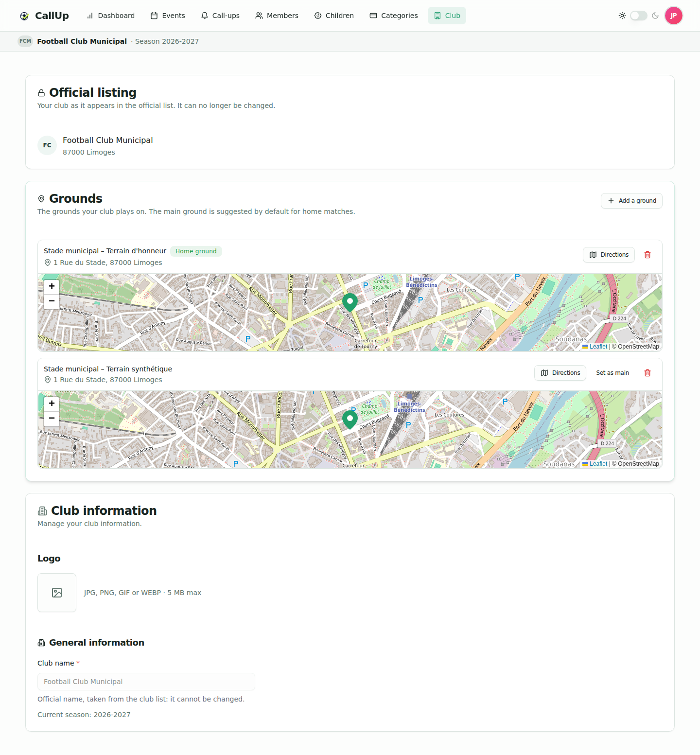Click the 87000 Limoges listing text
This screenshot has height=755, width=700.
coord(89,152)
